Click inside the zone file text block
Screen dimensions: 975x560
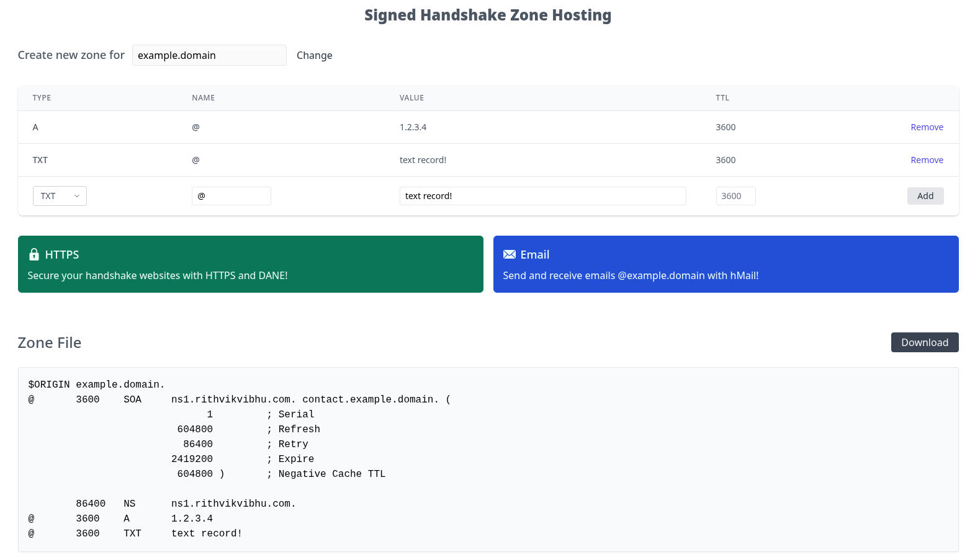click(x=488, y=459)
